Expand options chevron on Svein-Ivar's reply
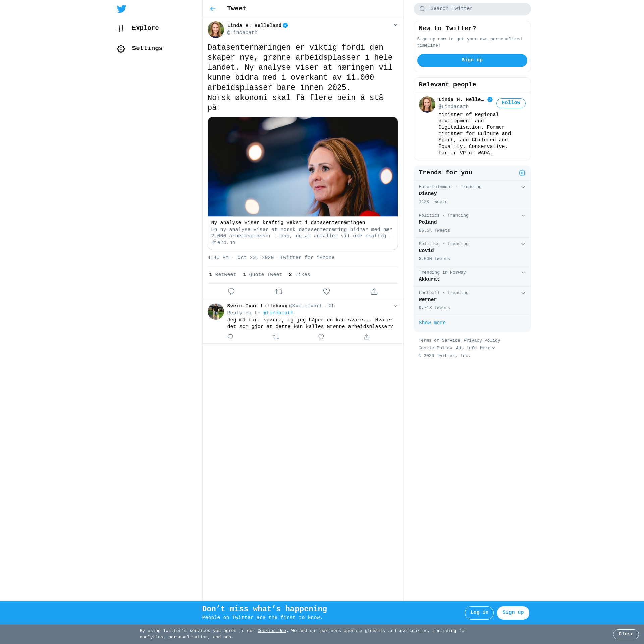The image size is (644, 644). point(395,306)
